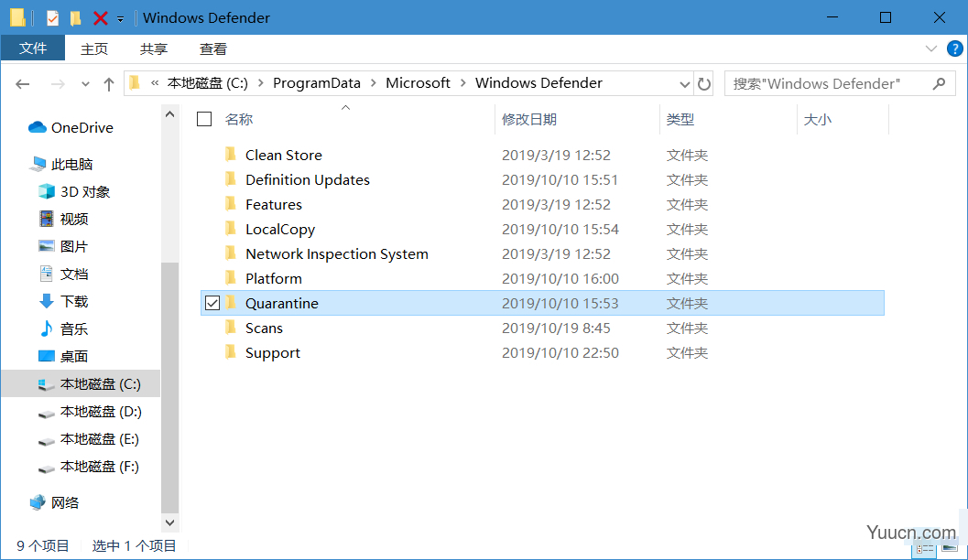Switch to the 共享 ribbon tab
968x560 pixels.
pos(154,48)
